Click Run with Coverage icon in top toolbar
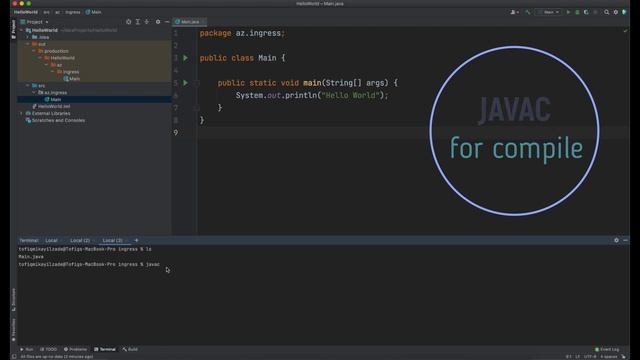The width and height of the screenshot is (640, 360). tap(586, 12)
